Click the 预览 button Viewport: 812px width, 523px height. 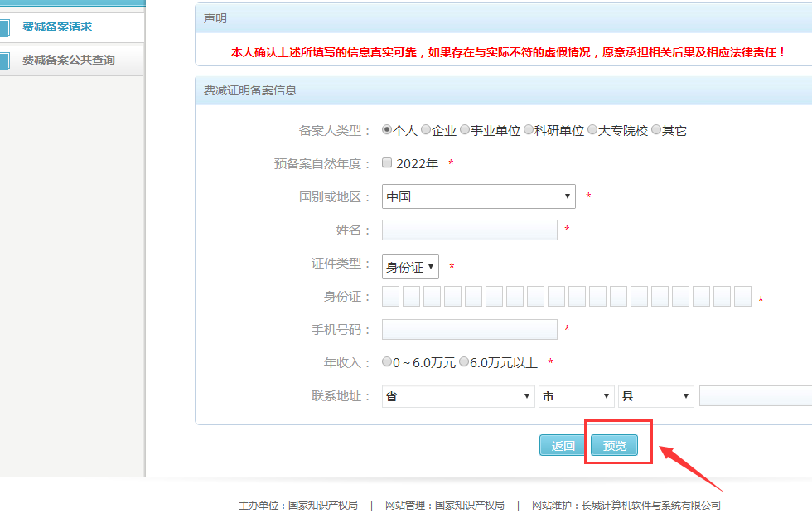point(614,446)
